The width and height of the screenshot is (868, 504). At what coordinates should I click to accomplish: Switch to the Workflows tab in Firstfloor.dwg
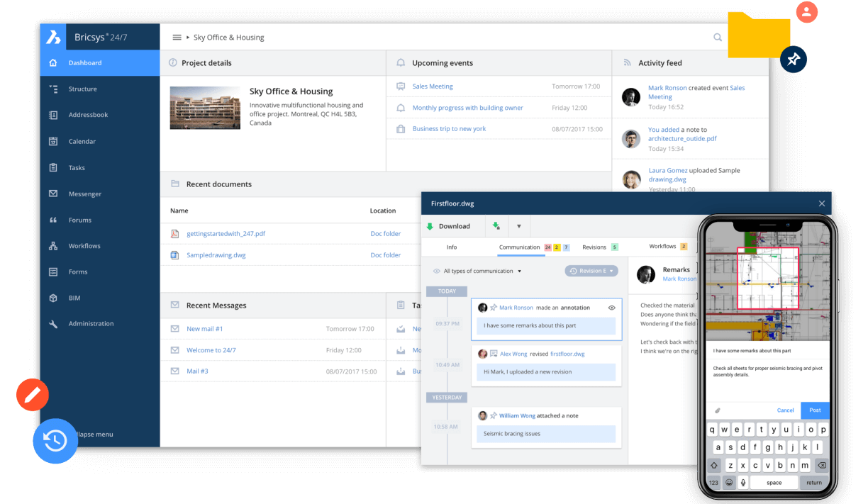point(662,246)
